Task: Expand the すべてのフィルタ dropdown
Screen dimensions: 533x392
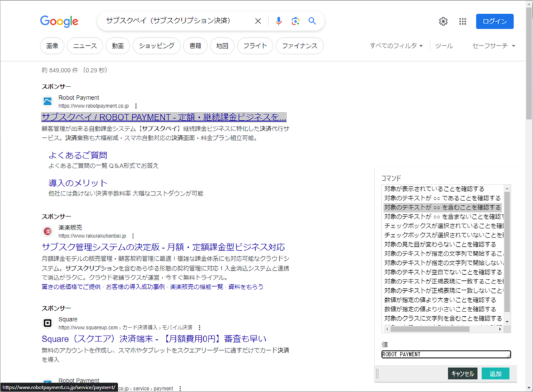Action: (396, 46)
